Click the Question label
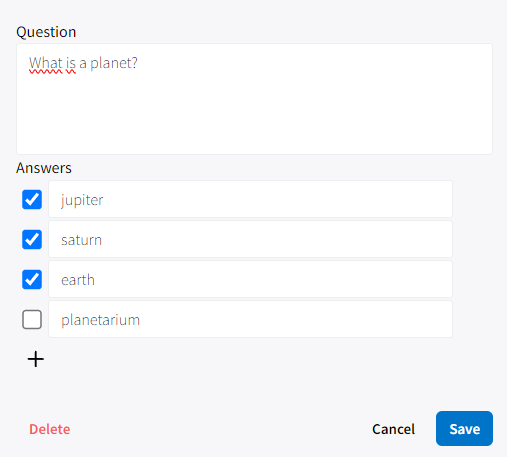The width and height of the screenshot is (507, 457). click(46, 32)
